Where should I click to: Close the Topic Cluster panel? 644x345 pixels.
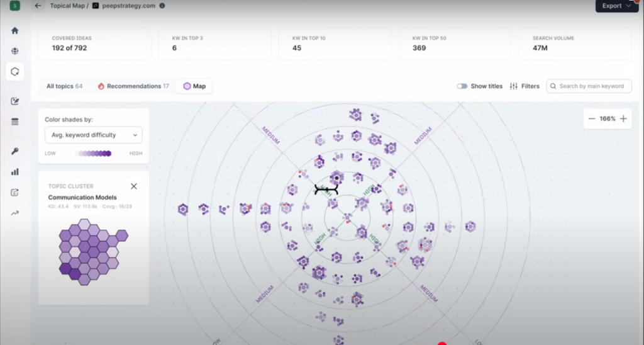[x=134, y=186]
